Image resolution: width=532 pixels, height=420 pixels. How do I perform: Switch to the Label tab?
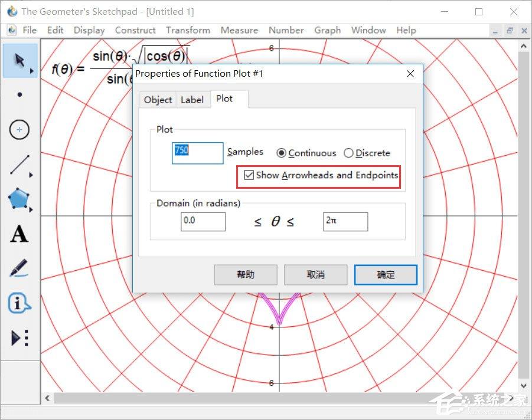click(x=192, y=100)
